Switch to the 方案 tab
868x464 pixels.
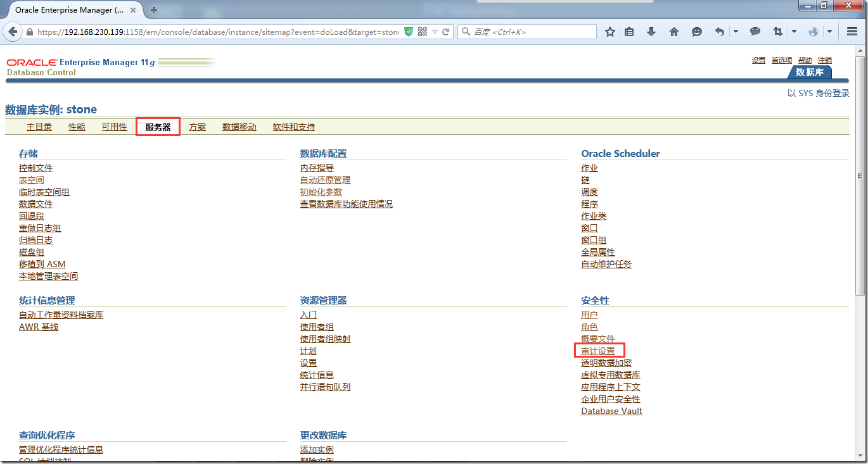coord(198,127)
